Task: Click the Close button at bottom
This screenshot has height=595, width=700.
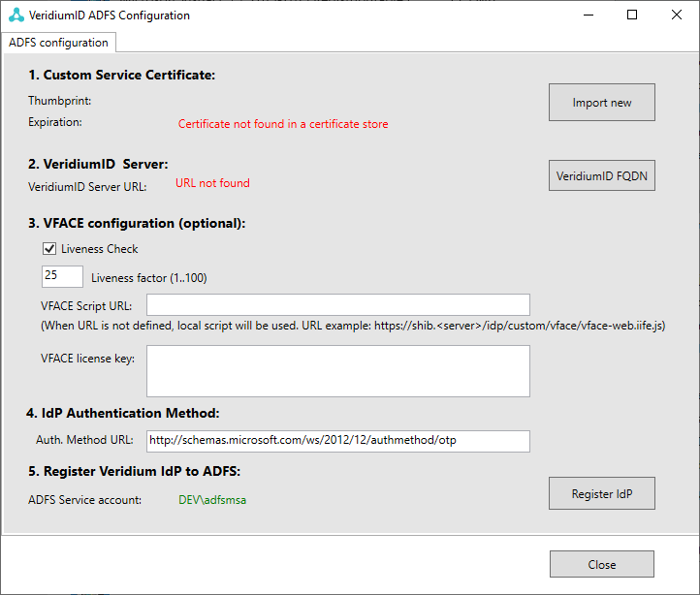Action: [x=601, y=564]
